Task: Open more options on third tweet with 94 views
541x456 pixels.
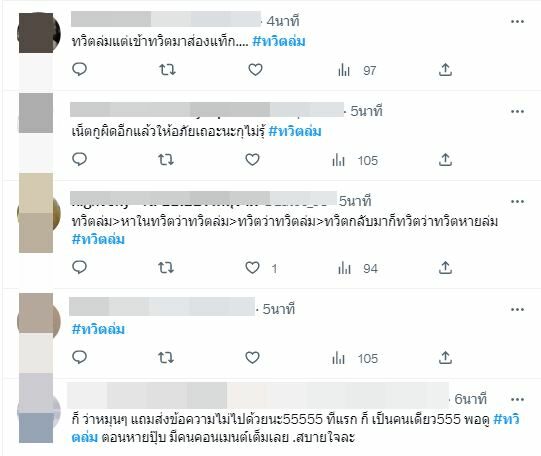Action: click(517, 201)
